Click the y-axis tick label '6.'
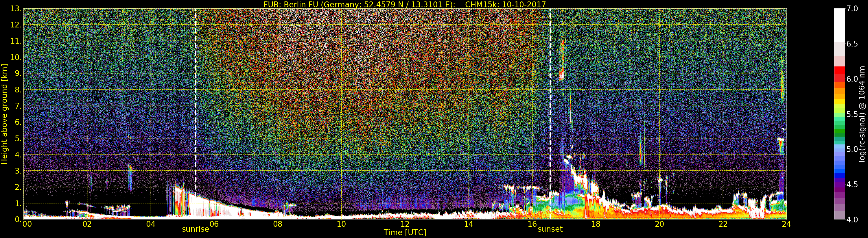 18,122
